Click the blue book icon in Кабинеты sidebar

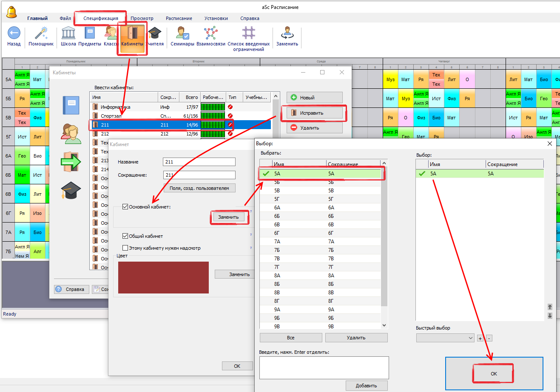point(71,105)
